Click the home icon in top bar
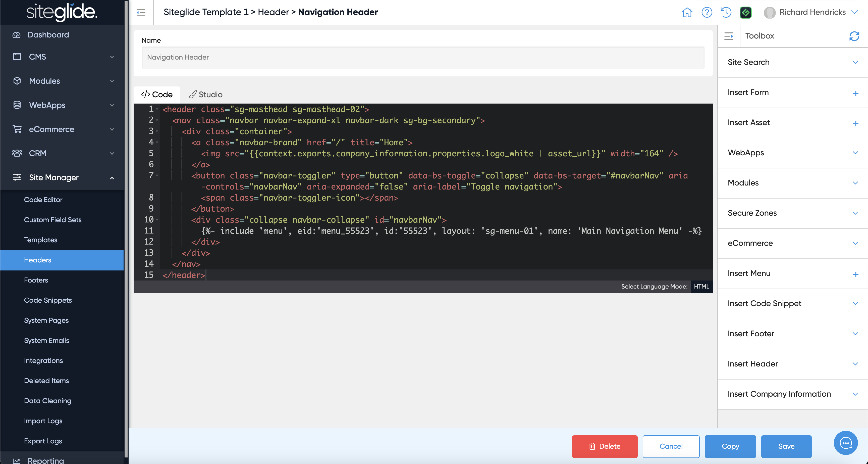Image resolution: width=868 pixels, height=464 pixels. 687,13
